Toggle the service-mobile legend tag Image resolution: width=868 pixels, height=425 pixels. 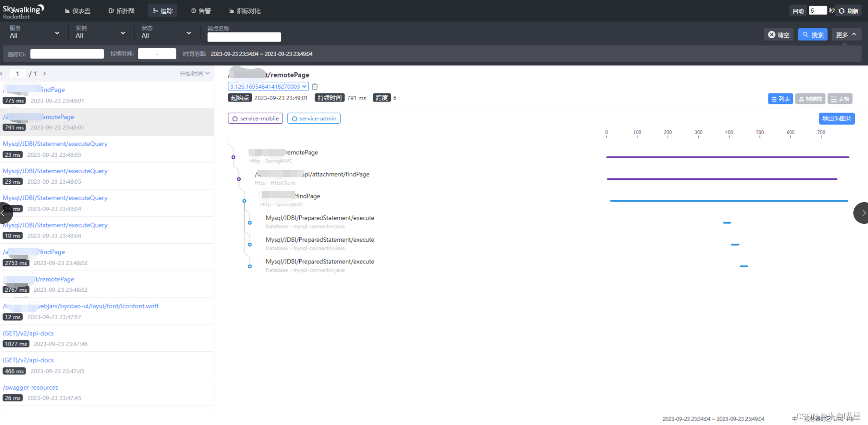(x=255, y=119)
